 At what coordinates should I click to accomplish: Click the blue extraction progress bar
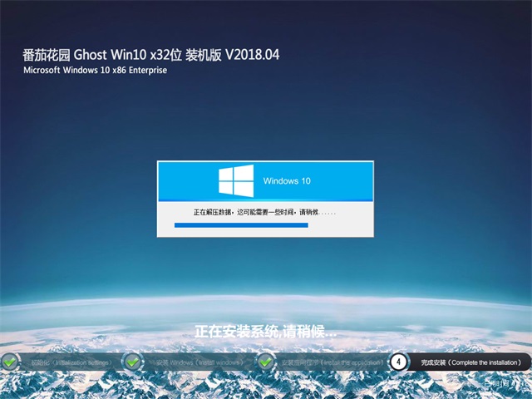coord(241,225)
